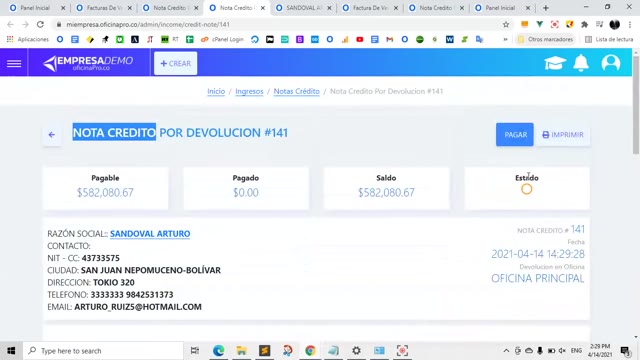
Task: Click the orange Estado status circle
Action: (x=527, y=189)
